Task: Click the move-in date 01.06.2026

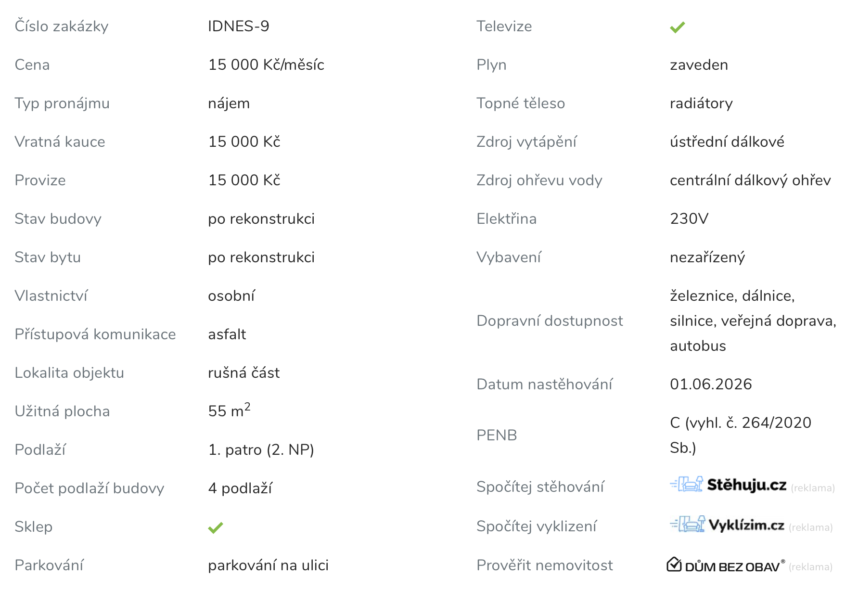Action: coord(710,384)
